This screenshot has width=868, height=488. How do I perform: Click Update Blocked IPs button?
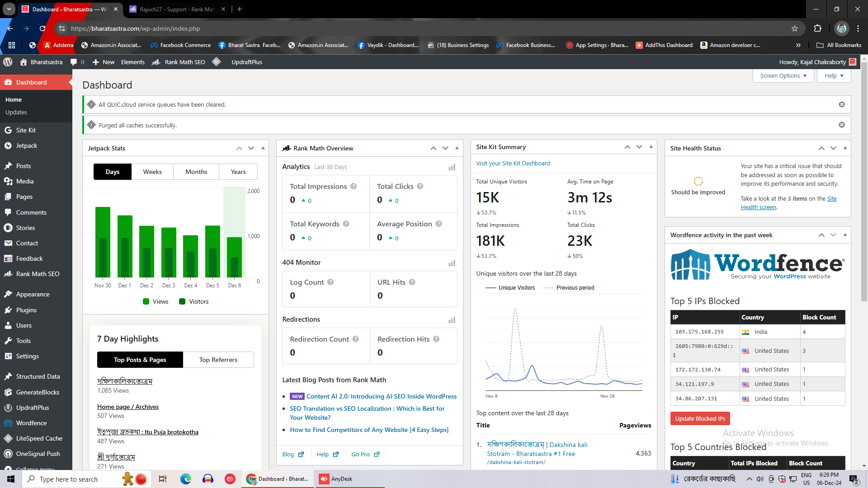pos(700,419)
